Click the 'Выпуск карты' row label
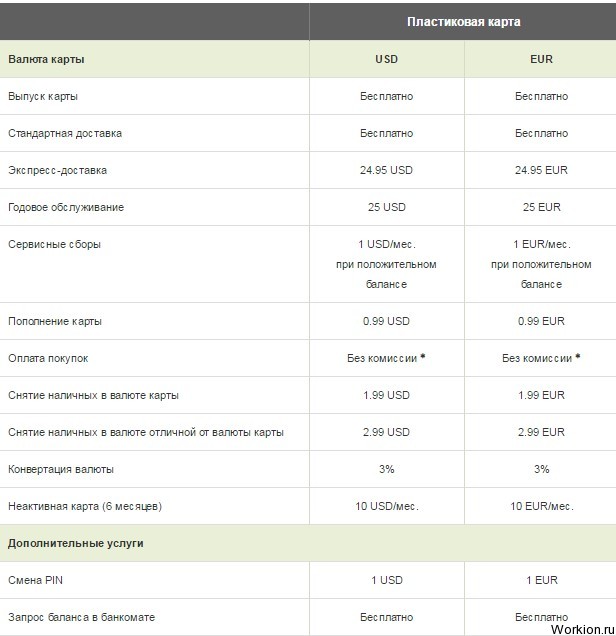The width and height of the screenshot is (616, 636). tap(43, 97)
